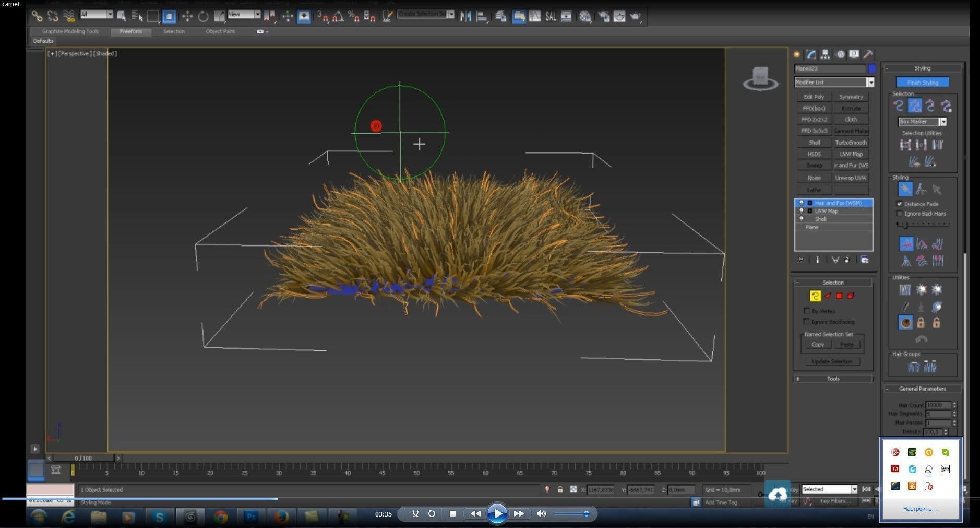Click Remove modifier from stack trash icon
Image resolution: width=980 pixels, height=528 pixels.
tap(846, 260)
